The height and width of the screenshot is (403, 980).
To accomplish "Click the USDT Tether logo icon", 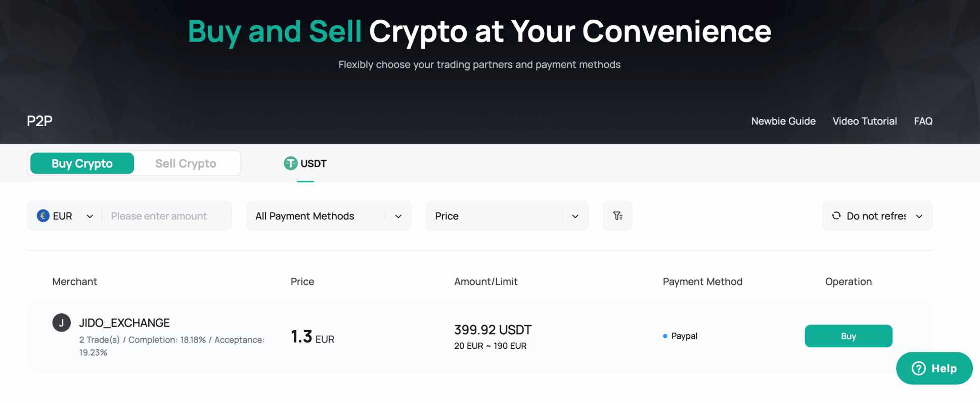I will (x=290, y=164).
